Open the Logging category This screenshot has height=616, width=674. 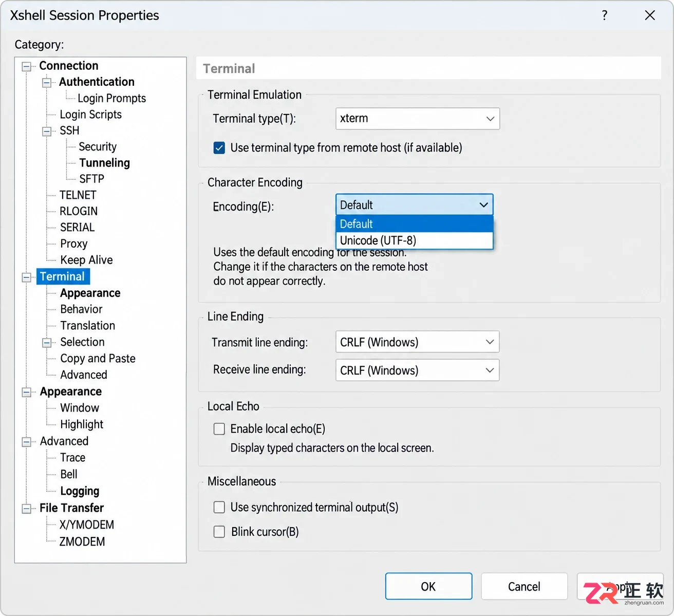(80, 491)
